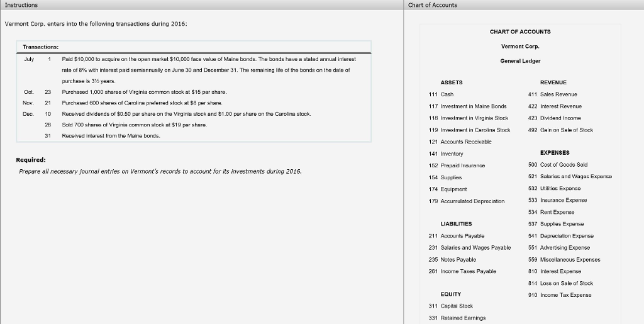Click 211 Accounts Payable
Image resolution: width=644 pixels, height=324 pixels.
[x=457, y=236]
